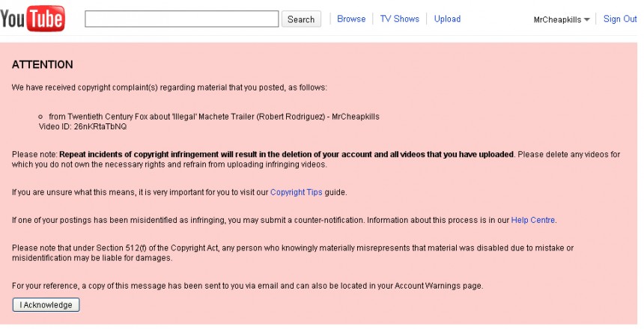Image resolution: width=644 pixels, height=329 pixels.
Task: Sign Out of the account
Action: coord(619,19)
